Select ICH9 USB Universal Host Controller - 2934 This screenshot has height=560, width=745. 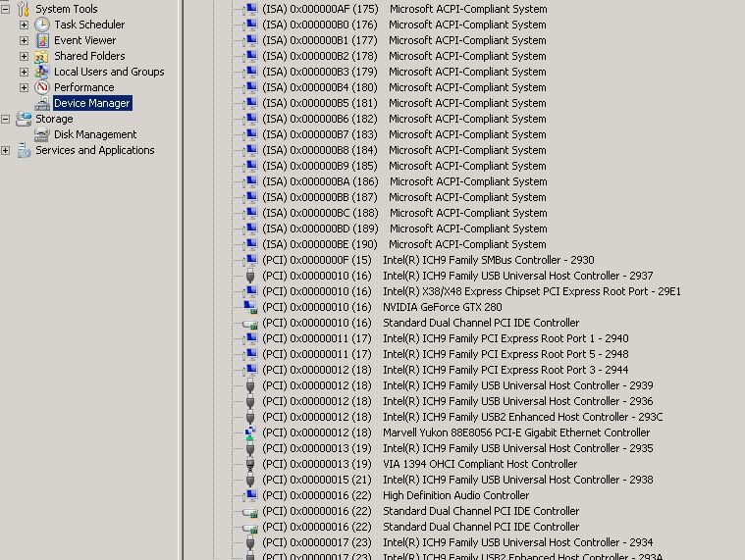(x=457, y=542)
